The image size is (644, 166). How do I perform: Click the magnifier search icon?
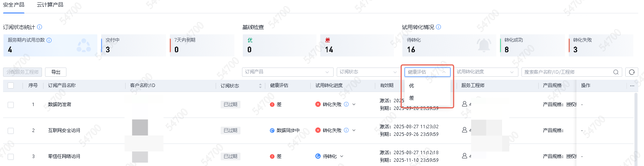[x=616, y=72]
